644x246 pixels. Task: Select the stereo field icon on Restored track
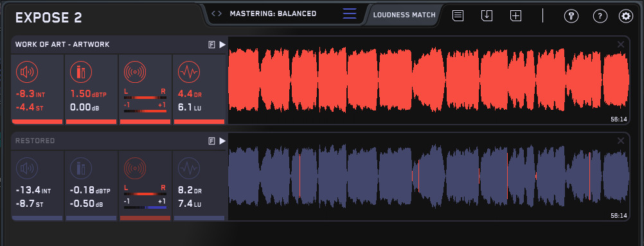coord(135,169)
